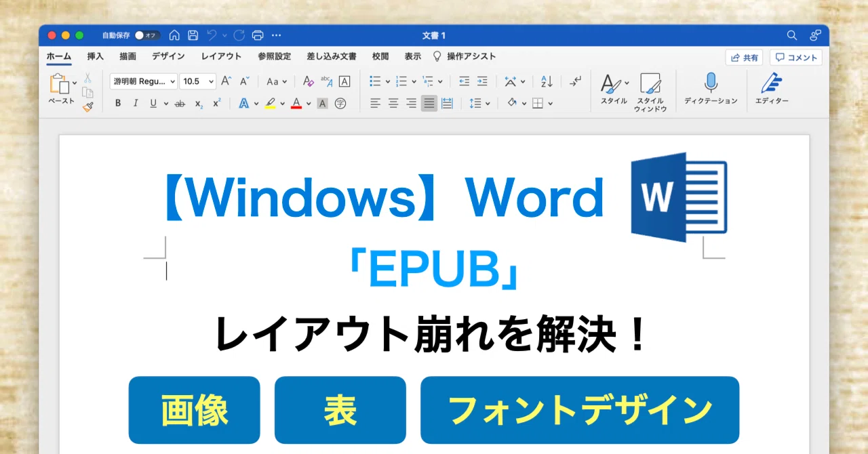Clear all formatting with eraser A icon
The width and height of the screenshot is (868, 454).
309,81
